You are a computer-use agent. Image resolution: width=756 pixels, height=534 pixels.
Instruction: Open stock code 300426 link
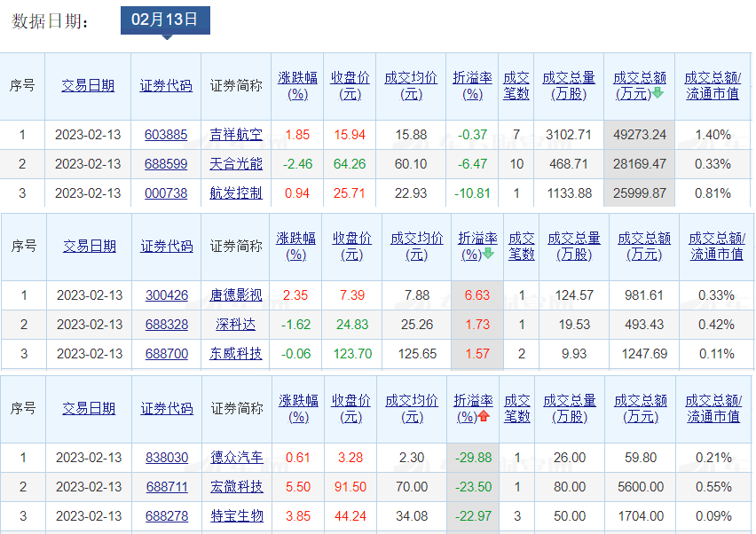(x=167, y=295)
